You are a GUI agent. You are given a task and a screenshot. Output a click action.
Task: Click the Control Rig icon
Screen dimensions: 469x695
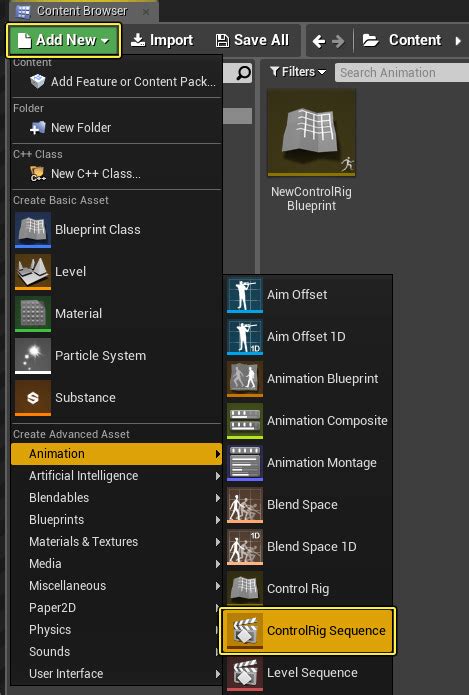point(245,589)
